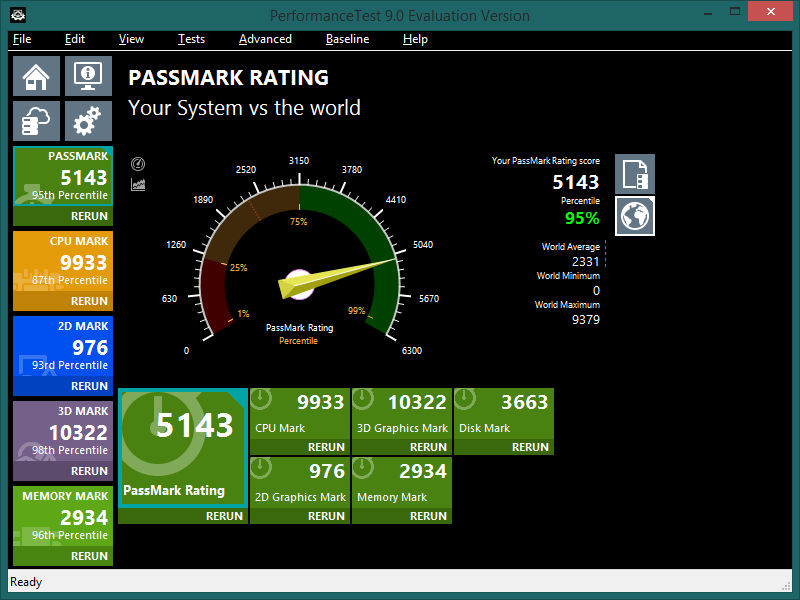Open the Advanced menu
The width and height of the screenshot is (800, 600).
pos(265,39)
